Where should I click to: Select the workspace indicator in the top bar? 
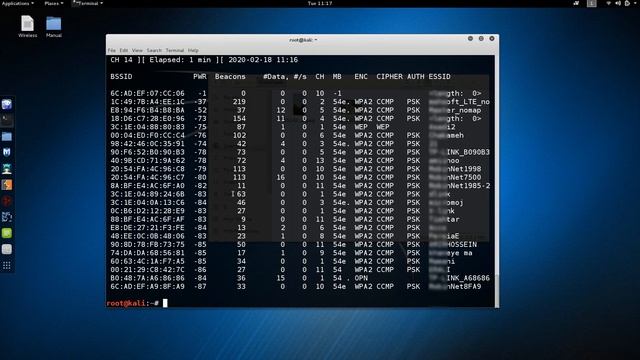[x=591, y=3]
